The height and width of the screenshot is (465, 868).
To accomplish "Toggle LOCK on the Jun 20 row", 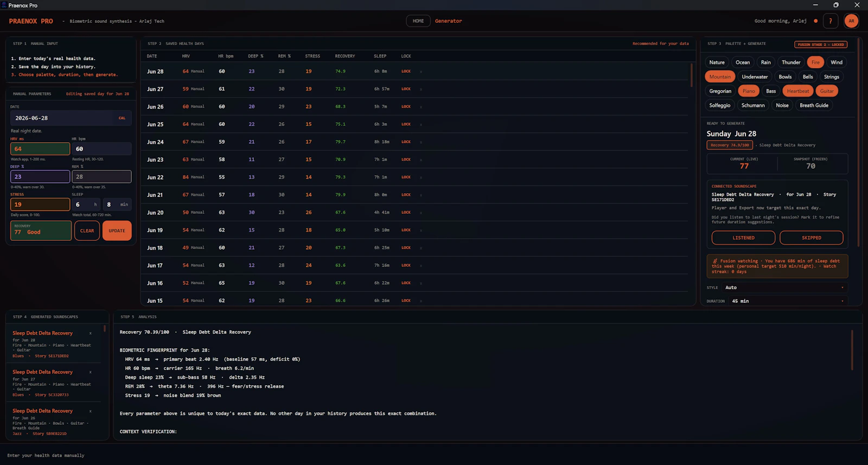I will coord(406,213).
